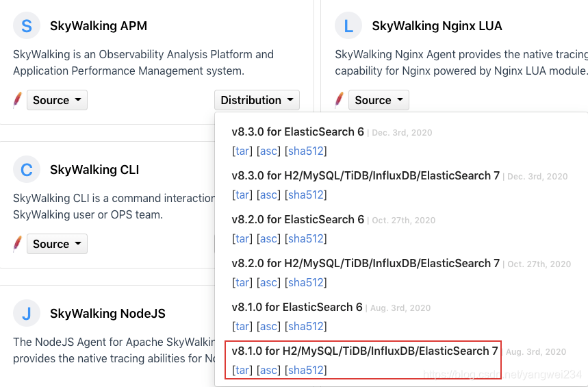
Task: Click the SkyWalking NodeJS letter J icon
Action: [27, 313]
